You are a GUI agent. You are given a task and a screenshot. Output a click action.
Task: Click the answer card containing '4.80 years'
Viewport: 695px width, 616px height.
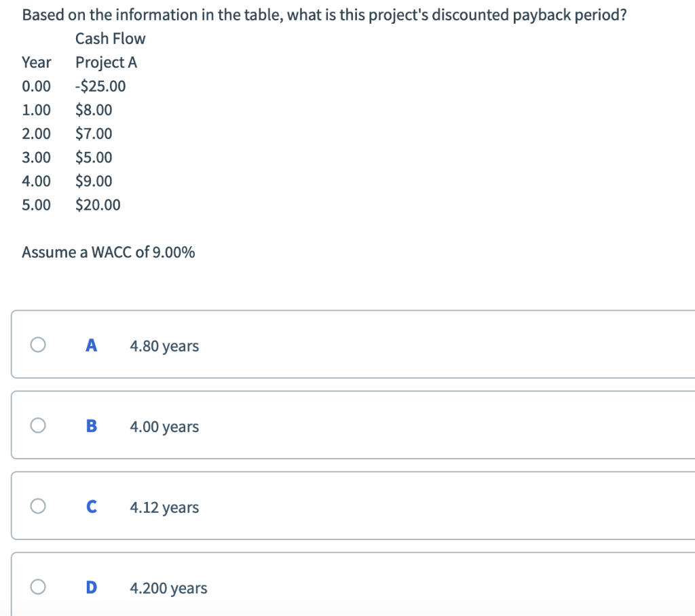(x=353, y=345)
